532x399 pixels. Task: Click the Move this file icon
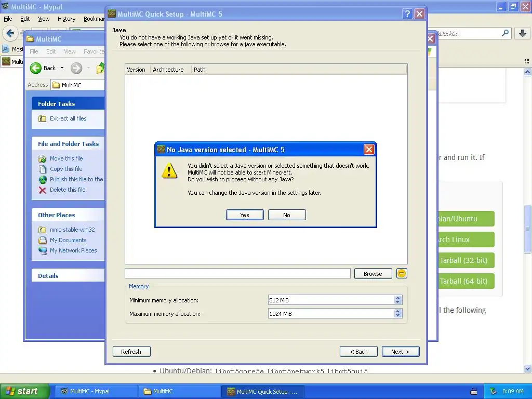point(43,158)
